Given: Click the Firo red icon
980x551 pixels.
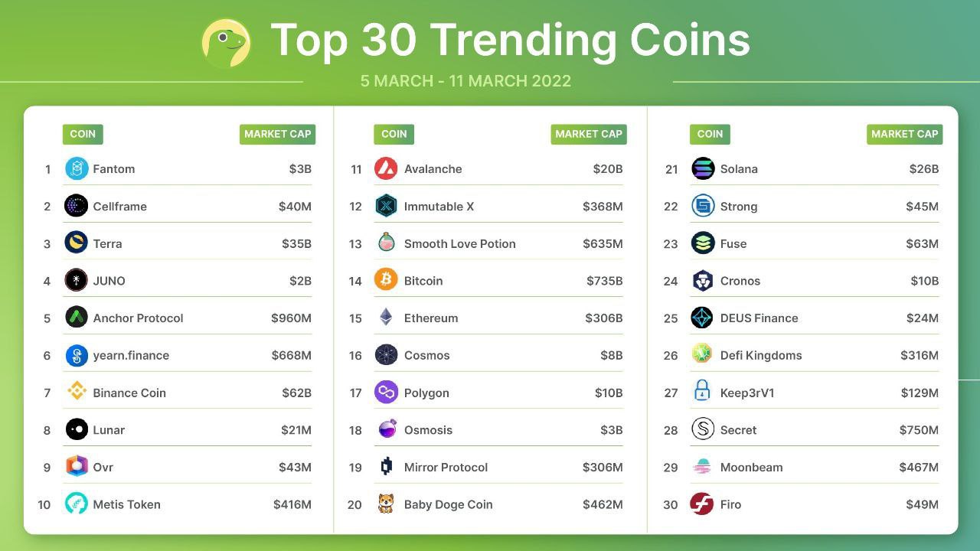Looking at the screenshot, I should point(702,504).
